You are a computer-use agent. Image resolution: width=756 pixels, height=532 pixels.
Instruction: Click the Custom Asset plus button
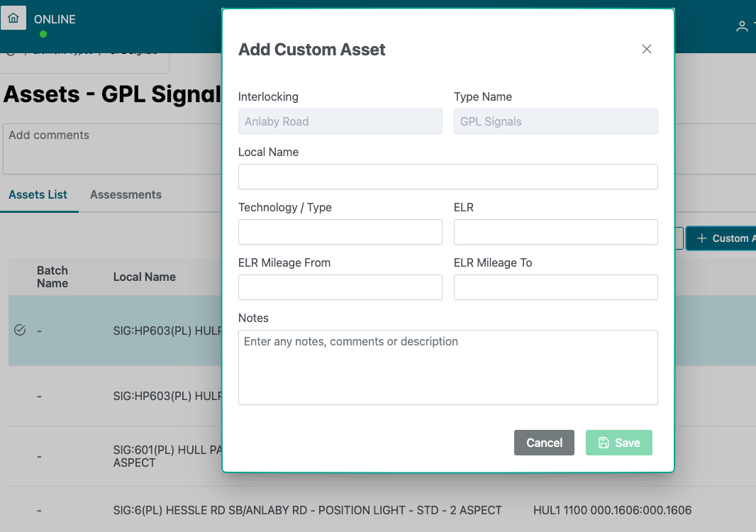(x=722, y=238)
